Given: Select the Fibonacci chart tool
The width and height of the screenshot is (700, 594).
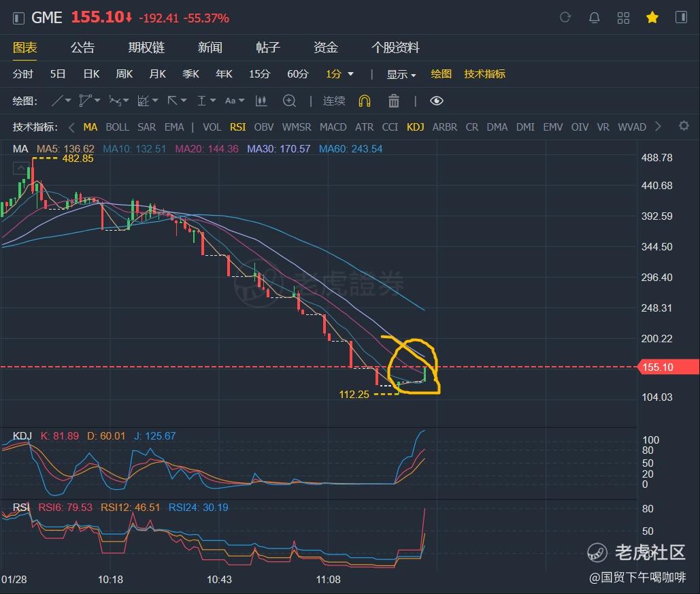Looking at the screenshot, I should click(143, 101).
